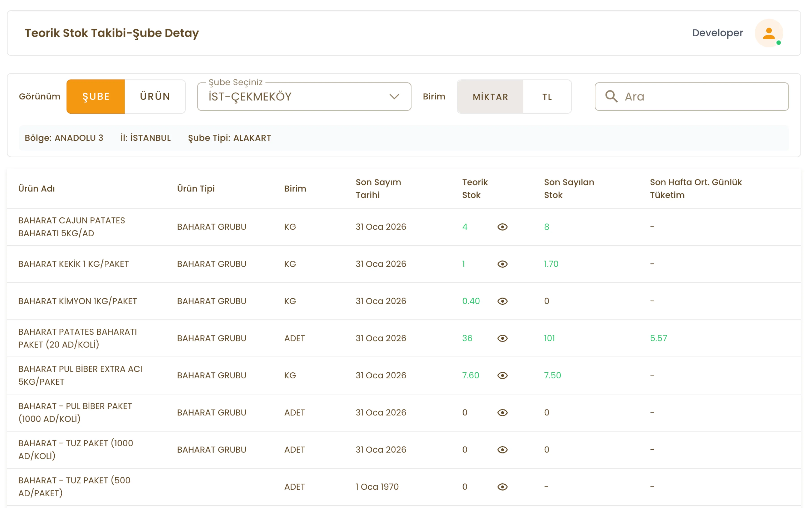Click eye icon for BAHARAT CAJUN PATATES row
Viewport: 812px width, 508px height.
[502, 227]
